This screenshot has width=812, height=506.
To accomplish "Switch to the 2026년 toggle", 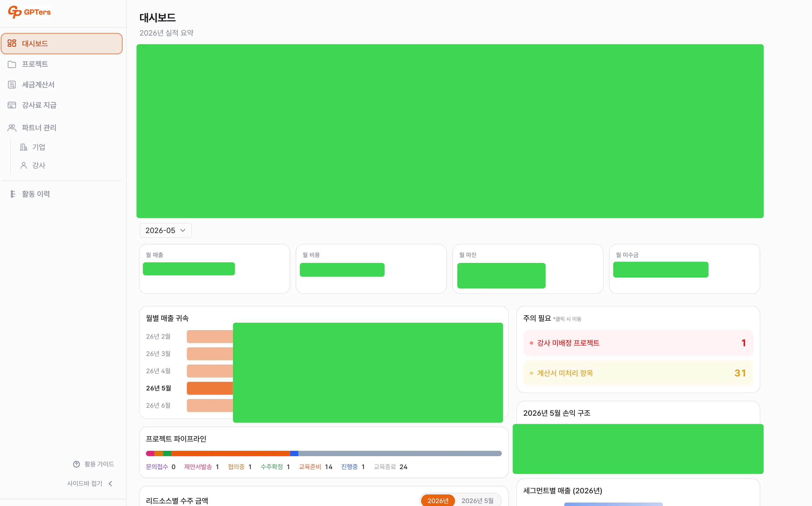I will click(x=437, y=500).
